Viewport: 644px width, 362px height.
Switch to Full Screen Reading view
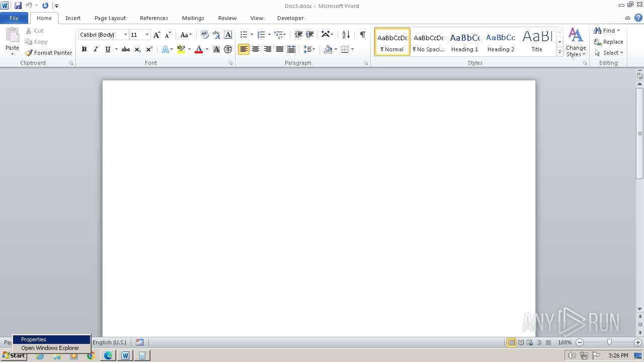coord(521,342)
